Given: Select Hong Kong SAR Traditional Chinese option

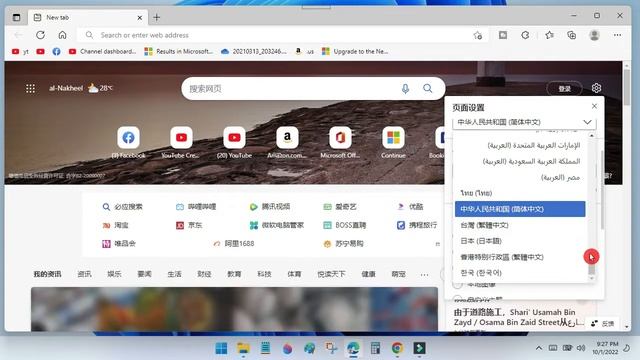Looking at the screenshot, I should (x=520, y=257).
